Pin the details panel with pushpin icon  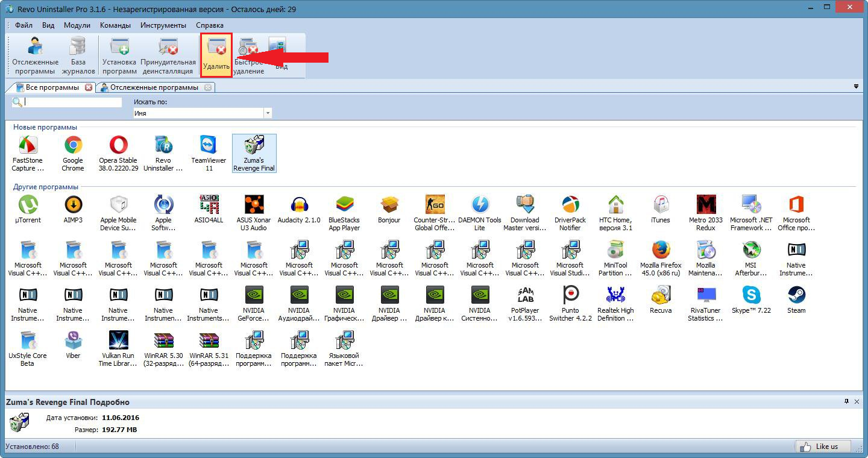(x=846, y=401)
